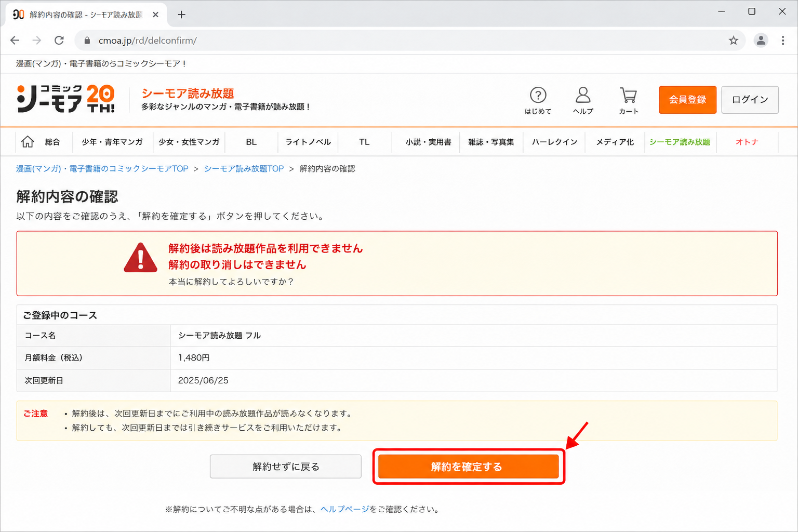View site info via the lock icon
Image resolution: width=798 pixels, height=532 pixels.
[x=87, y=40]
